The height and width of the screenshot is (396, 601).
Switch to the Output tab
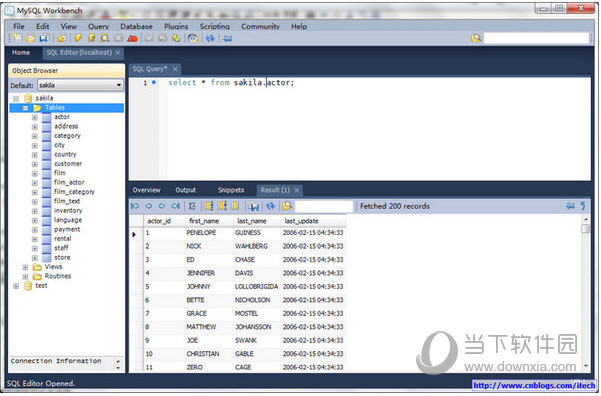(186, 190)
